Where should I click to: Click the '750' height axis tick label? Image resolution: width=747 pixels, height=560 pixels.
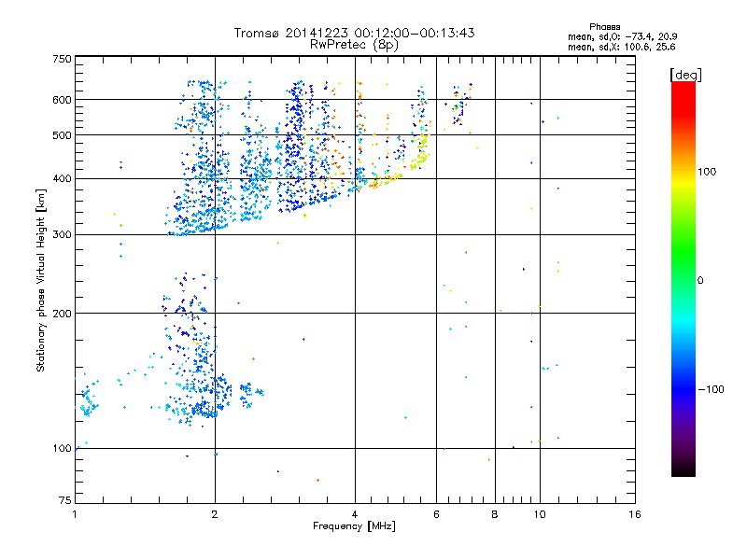tap(62, 60)
